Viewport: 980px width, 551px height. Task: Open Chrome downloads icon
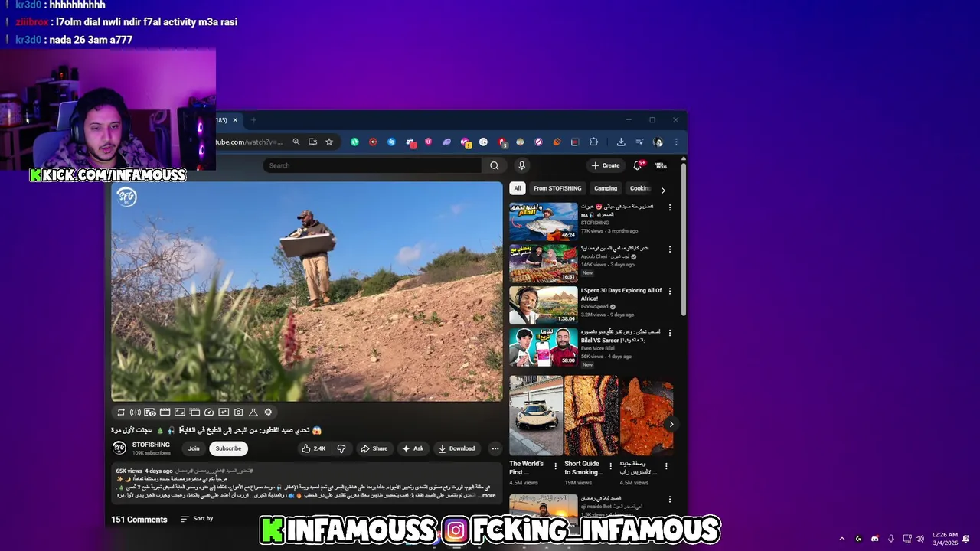tap(621, 142)
